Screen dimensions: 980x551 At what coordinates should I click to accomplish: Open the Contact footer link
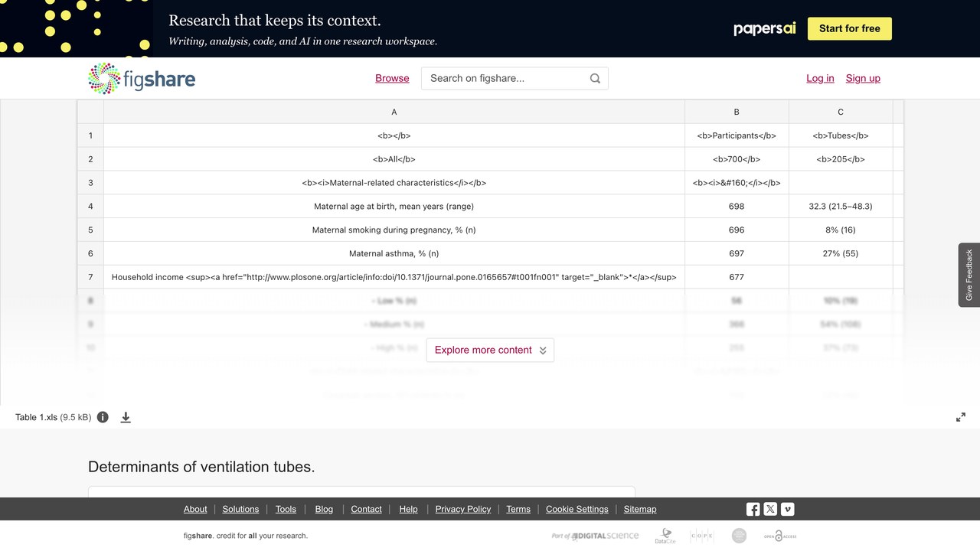pyautogui.click(x=366, y=509)
